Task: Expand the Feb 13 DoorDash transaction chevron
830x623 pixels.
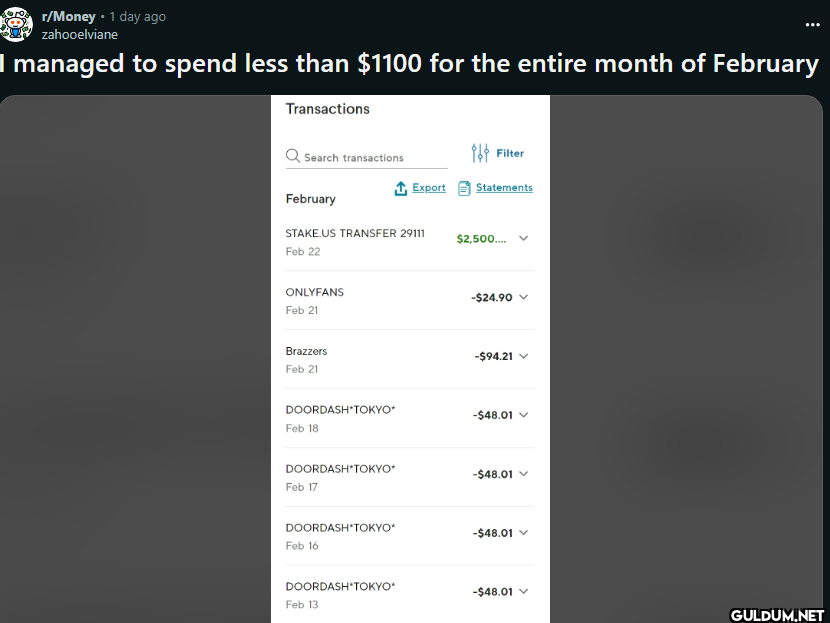Action: coord(524,591)
